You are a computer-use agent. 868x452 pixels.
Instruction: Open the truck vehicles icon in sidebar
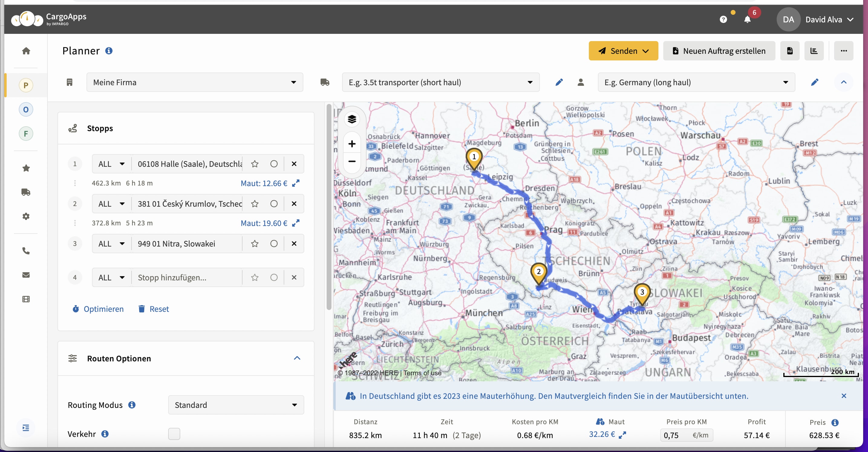tap(26, 192)
